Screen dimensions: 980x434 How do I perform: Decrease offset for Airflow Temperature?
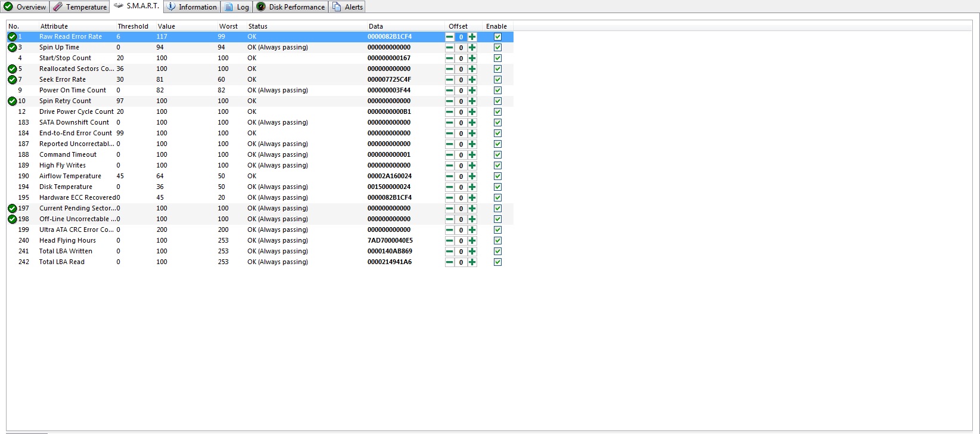coord(450,176)
